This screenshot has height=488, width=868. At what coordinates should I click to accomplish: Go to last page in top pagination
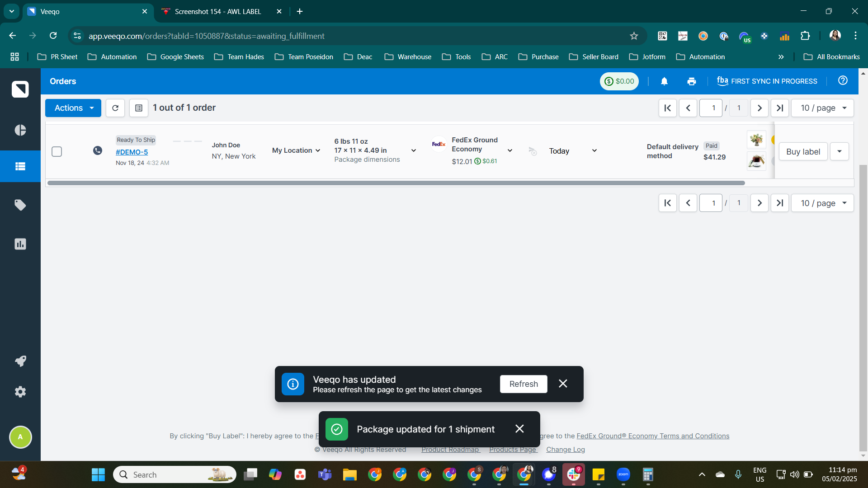[x=780, y=108]
